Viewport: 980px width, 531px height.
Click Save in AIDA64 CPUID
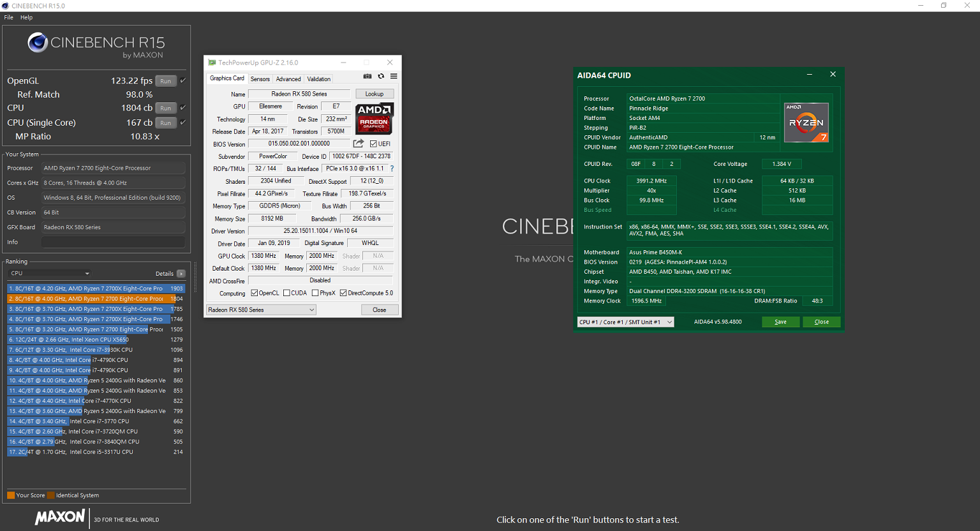point(780,322)
